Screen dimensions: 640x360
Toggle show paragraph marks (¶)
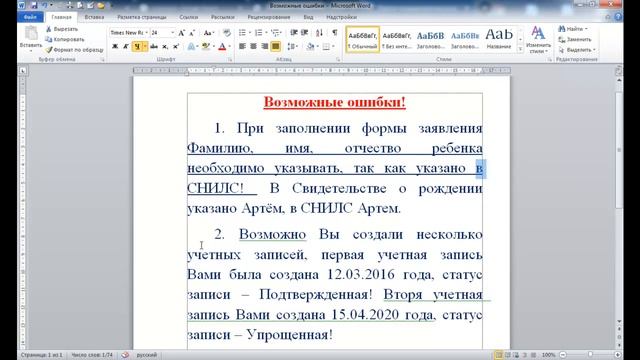(335, 33)
